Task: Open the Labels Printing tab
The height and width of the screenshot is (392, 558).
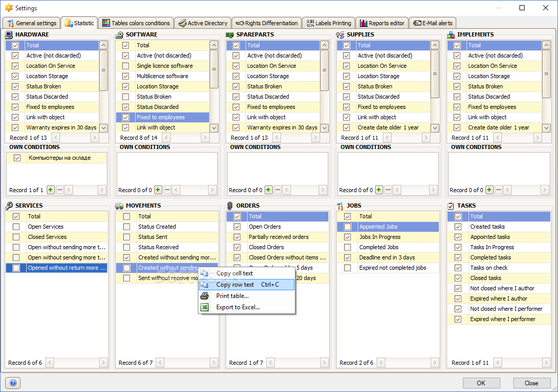Action: (328, 23)
